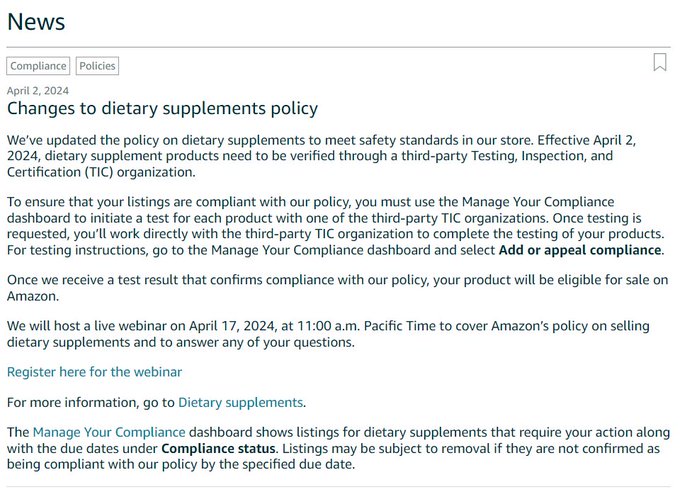This screenshot has width=680, height=492.
Task: Bookmark this news article
Action: click(x=660, y=62)
